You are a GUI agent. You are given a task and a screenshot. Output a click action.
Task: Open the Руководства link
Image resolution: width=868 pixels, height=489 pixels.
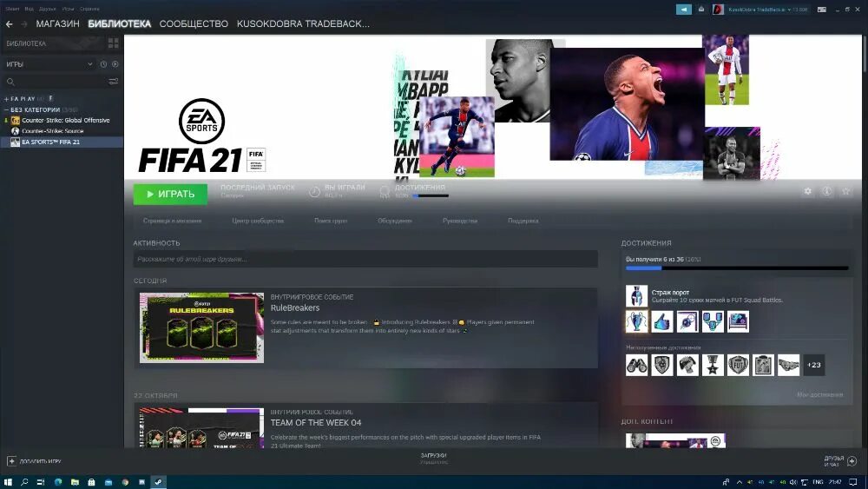tap(460, 221)
